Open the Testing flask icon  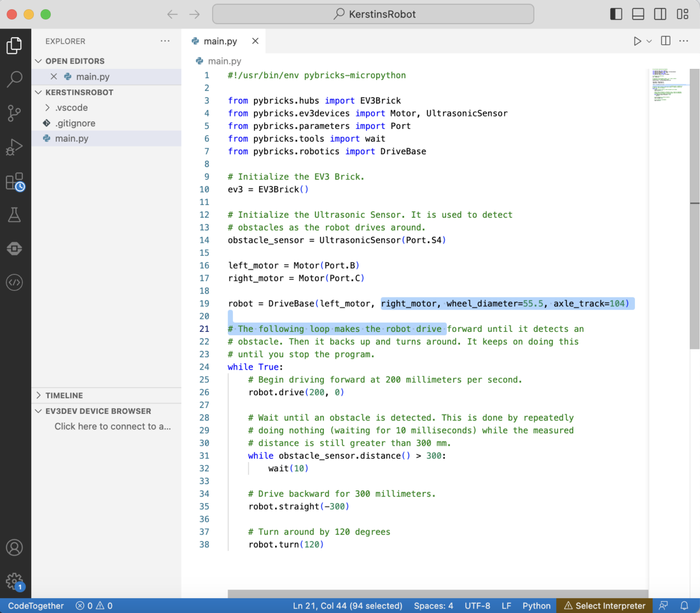coord(15,215)
